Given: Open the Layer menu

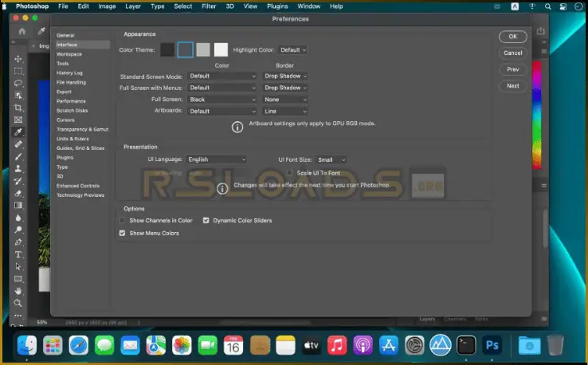Looking at the screenshot, I should [133, 6].
